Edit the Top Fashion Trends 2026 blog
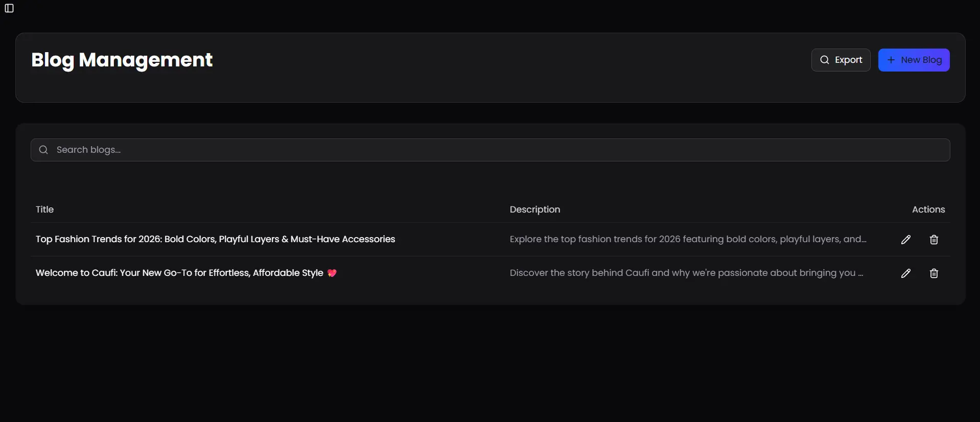Screen dimensions: 980x422 click(x=906, y=240)
